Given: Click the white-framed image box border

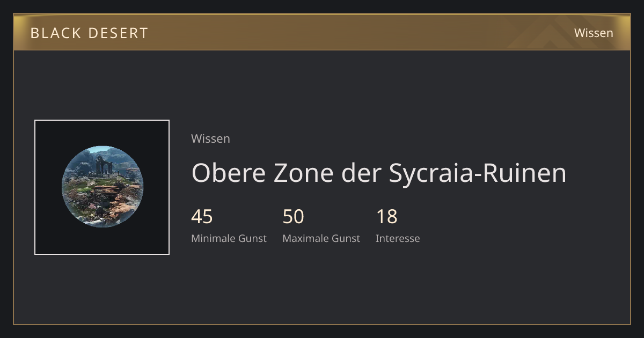Looking at the screenshot, I should coord(102,121).
